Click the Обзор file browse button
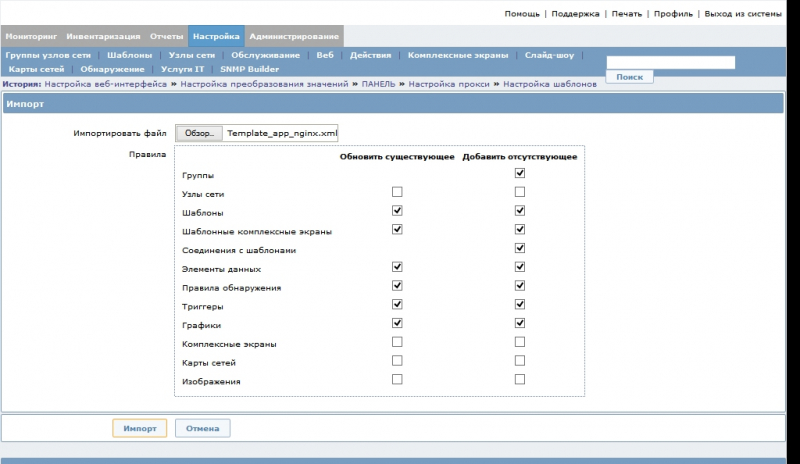 [x=199, y=132]
